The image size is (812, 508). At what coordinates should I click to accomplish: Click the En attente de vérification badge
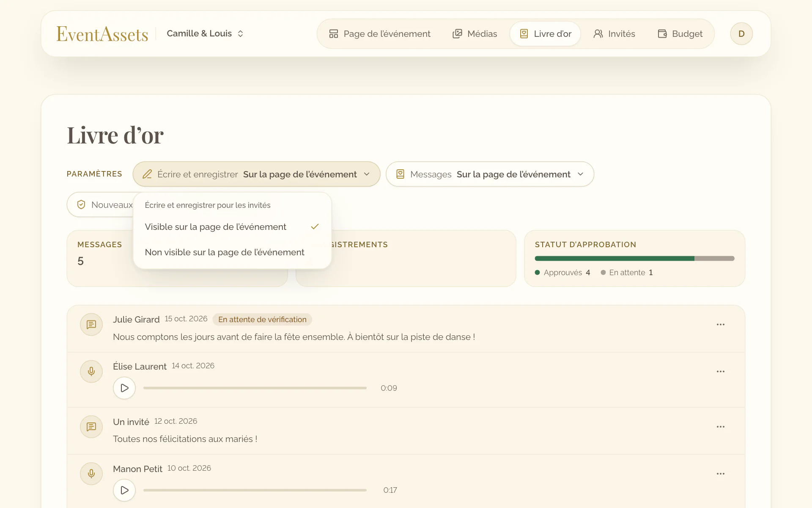pyautogui.click(x=262, y=320)
